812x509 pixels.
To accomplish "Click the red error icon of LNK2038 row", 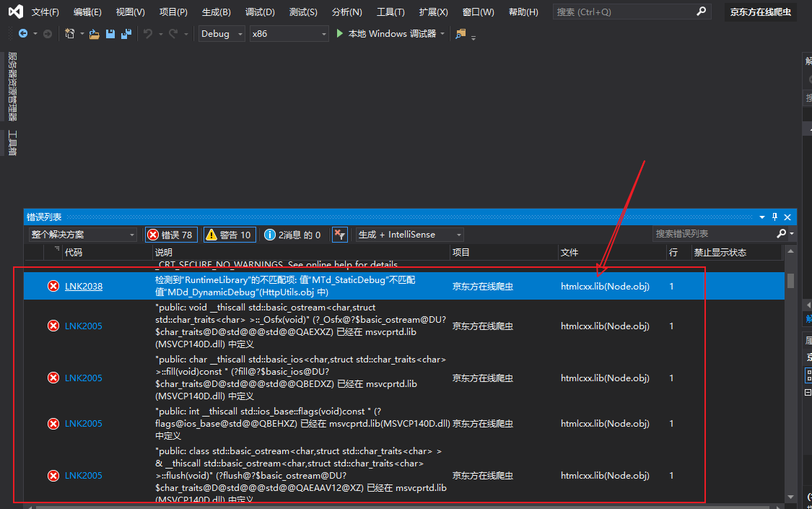I will pos(53,286).
